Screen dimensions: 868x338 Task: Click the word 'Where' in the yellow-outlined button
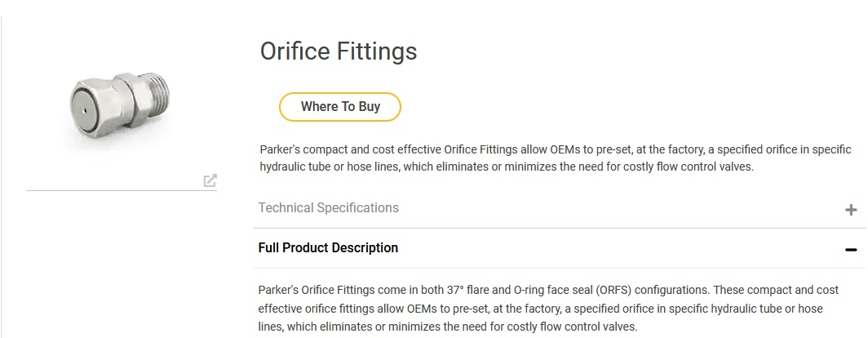tap(318, 107)
